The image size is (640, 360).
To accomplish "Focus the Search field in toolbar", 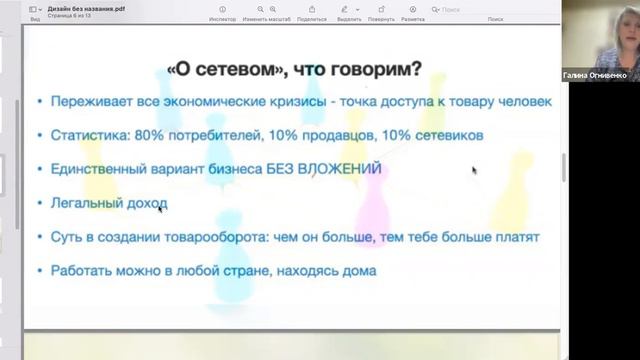I will click(494, 9).
